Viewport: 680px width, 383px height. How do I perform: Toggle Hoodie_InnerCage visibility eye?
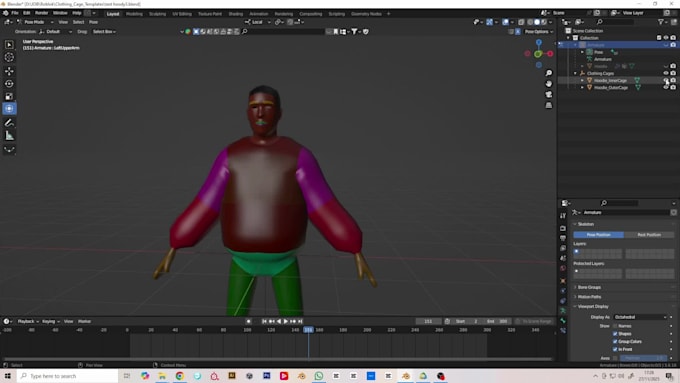click(666, 80)
